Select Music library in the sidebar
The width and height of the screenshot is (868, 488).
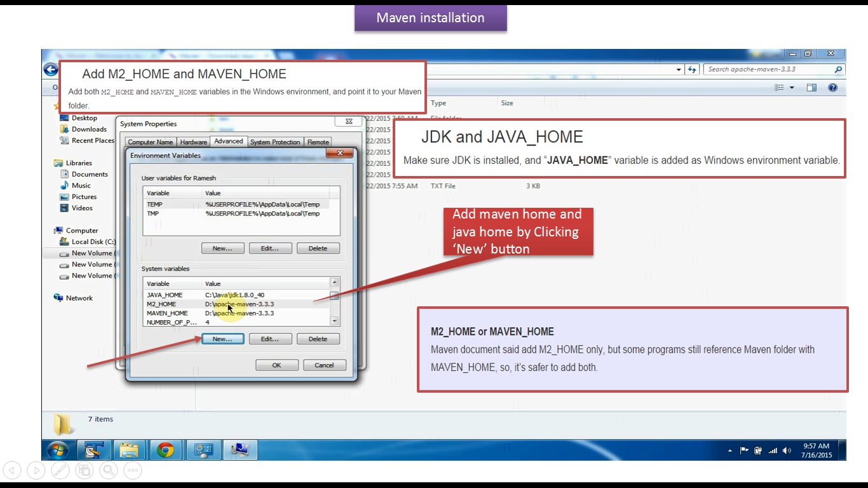click(76, 186)
